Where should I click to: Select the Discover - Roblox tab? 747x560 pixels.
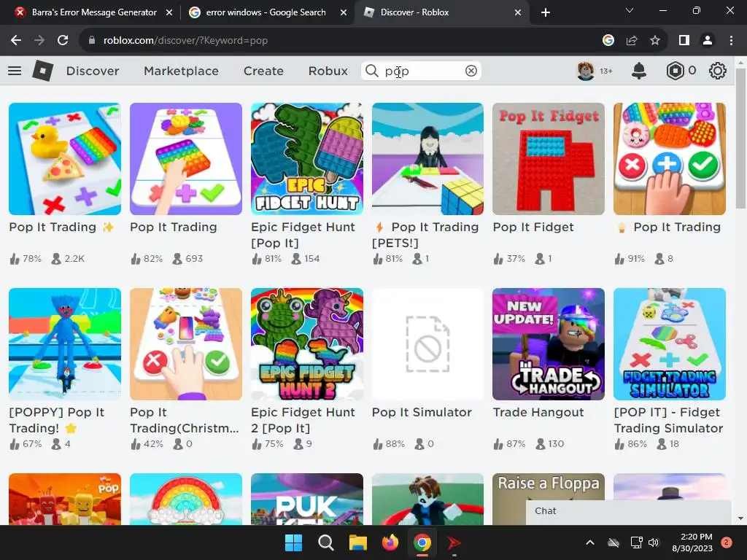(441, 12)
